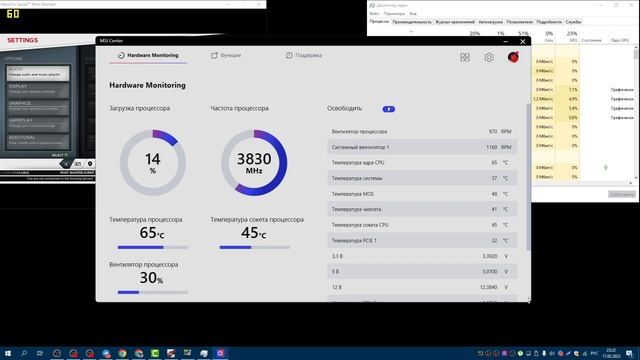Toggle the Освободить switch
The image size is (640, 360).
click(x=389, y=109)
